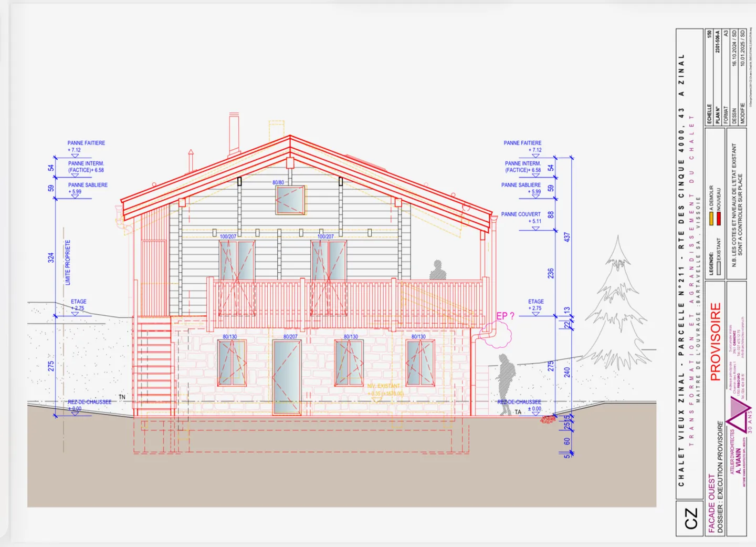Click the red chimney on the roof
The image size is (756, 547).
point(234,133)
